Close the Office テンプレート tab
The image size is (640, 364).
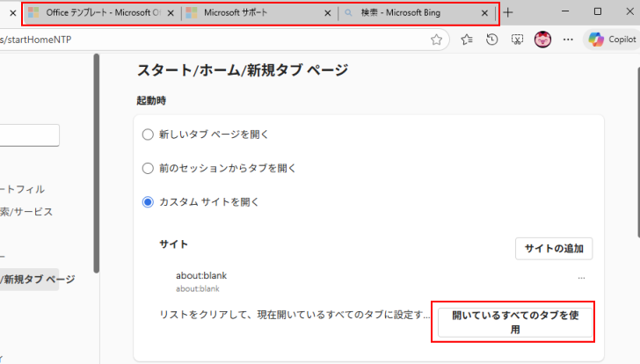[171, 13]
